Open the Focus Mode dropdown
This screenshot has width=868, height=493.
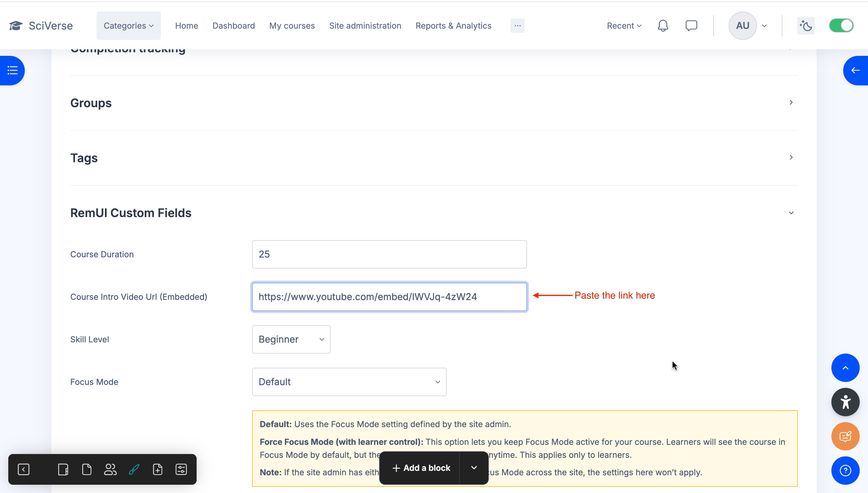(349, 382)
